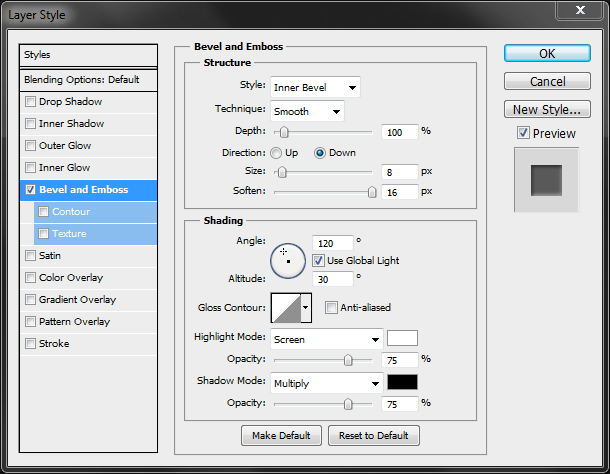Click the Size value field
The width and height of the screenshot is (610, 474).
(x=400, y=172)
